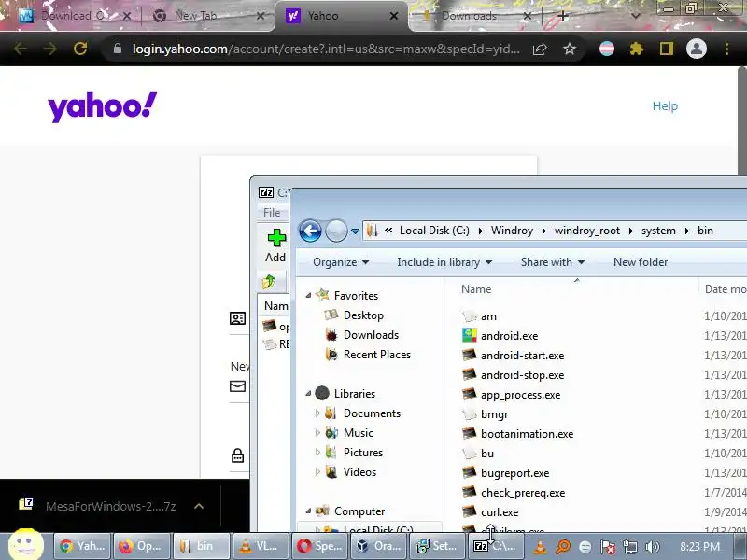Click the Chrome forward arrow

click(x=49, y=49)
